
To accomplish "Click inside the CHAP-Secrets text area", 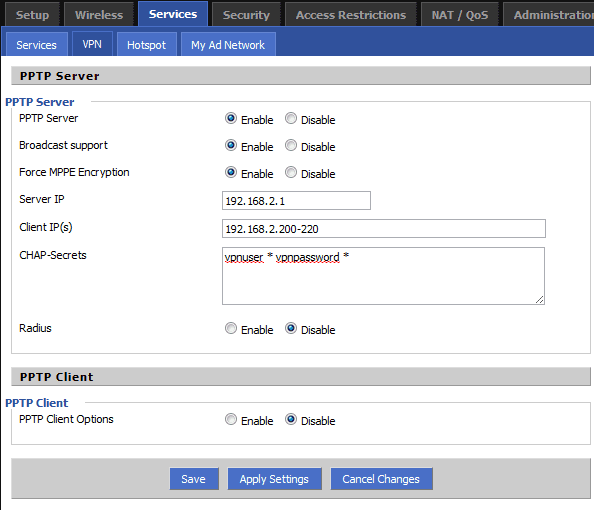I will click(383, 276).
